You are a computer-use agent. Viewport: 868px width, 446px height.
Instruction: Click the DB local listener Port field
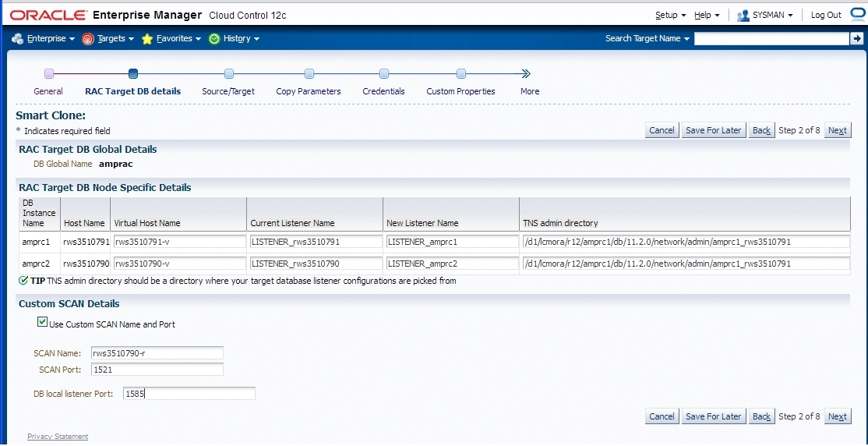coord(189,393)
